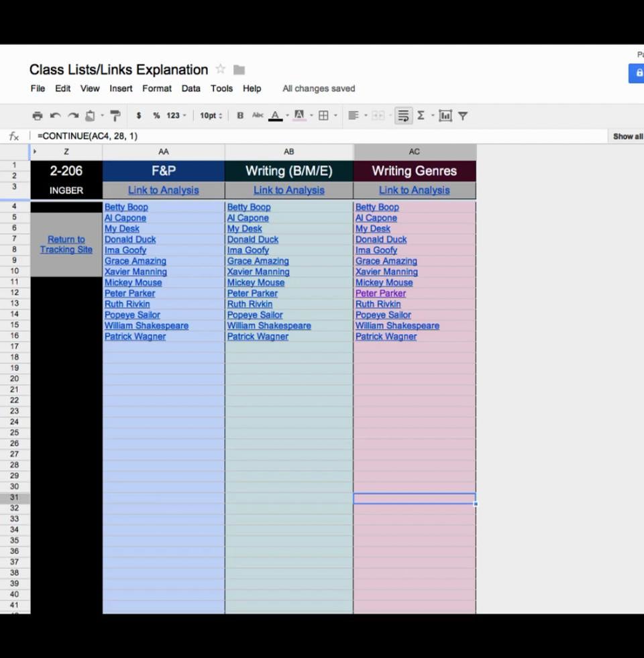The width and height of the screenshot is (644, 658).
Task: Click the Show all formulas button
Action: [627, 136]
